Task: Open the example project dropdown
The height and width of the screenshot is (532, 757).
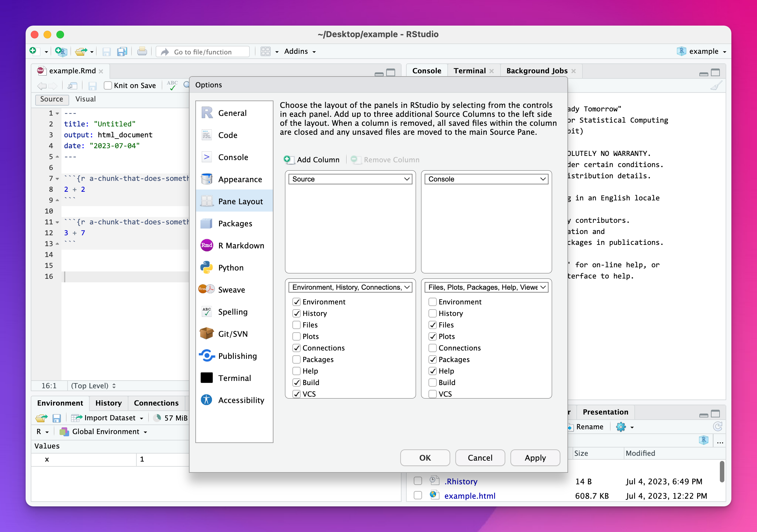Action: pyautogui.click(x=702, y=52)
